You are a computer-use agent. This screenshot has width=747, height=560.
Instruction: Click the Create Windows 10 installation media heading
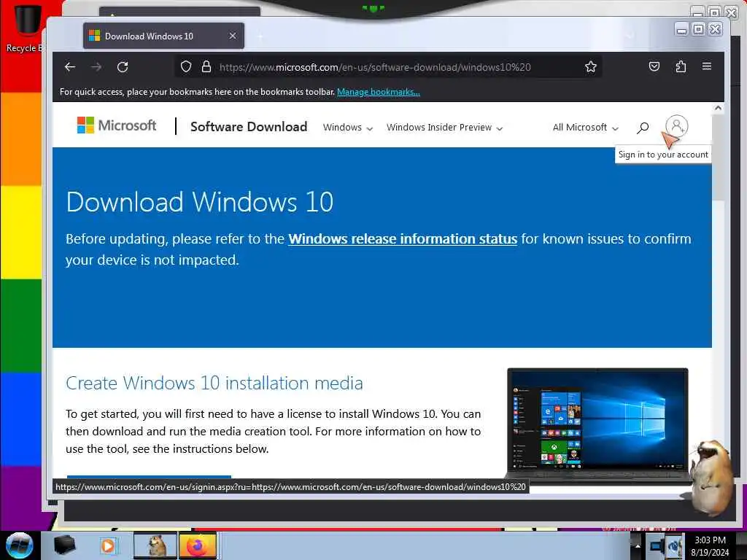[214, 384]
